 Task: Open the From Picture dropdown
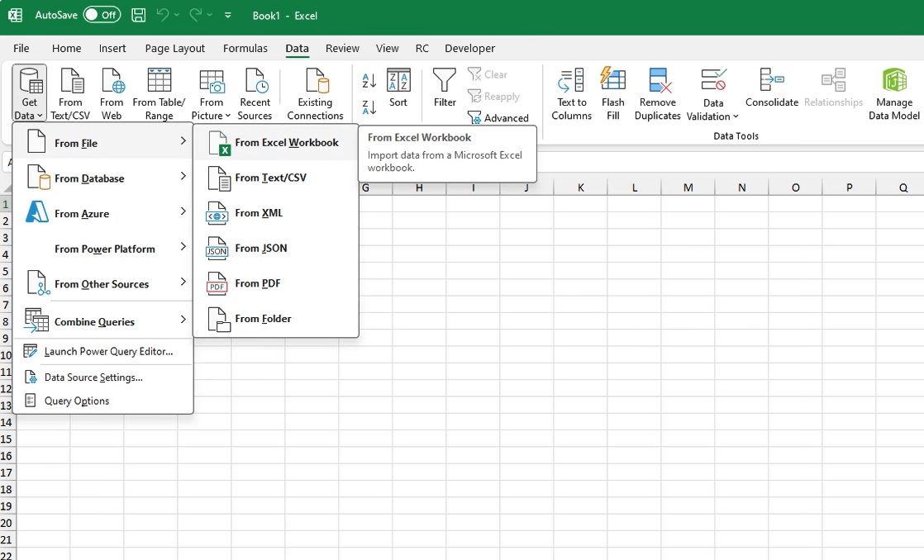pos(211,93)
